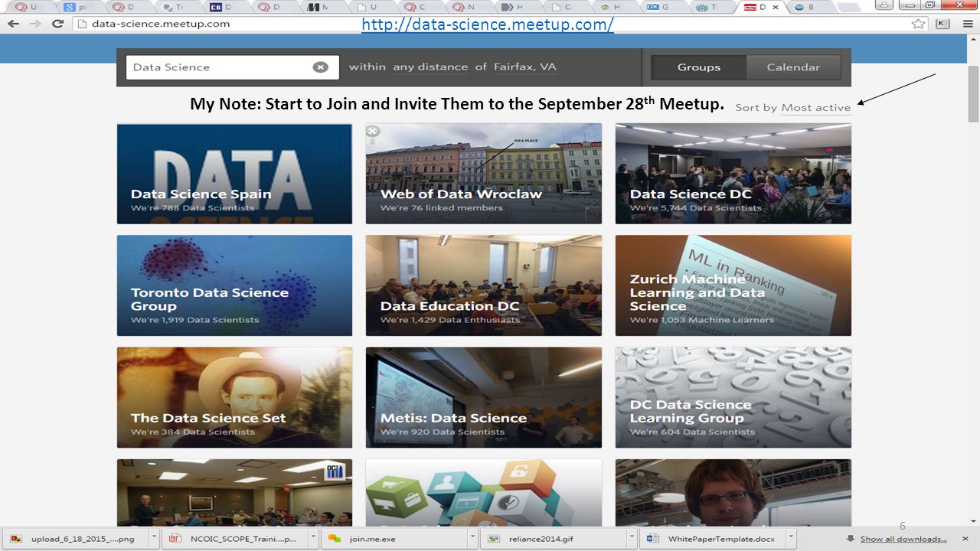Screen dimensions: 980x551
Task: Expand options for reliance2014.gif download
Action: click(632, 539)
